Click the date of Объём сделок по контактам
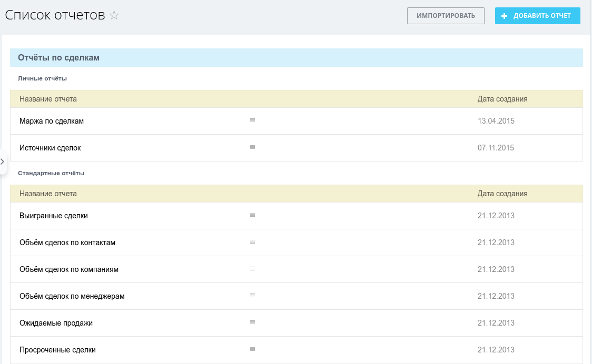The width and height of the screenshot is (592, 364). [496, 242]
